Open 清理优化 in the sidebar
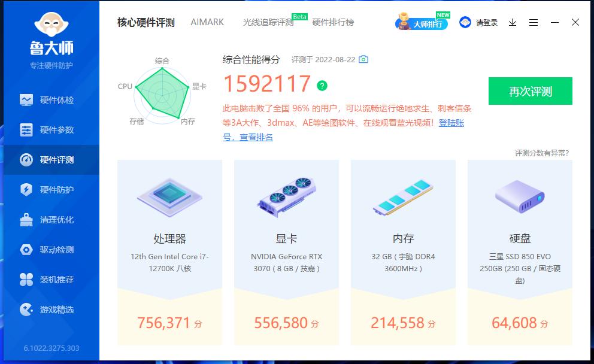Image resolution: width=594 pixels, height=364 pixels. 51,220
